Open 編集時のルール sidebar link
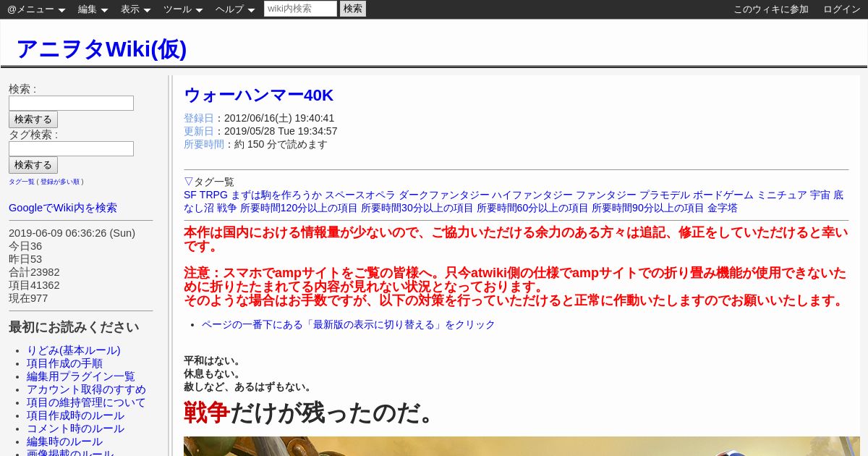 64,442
